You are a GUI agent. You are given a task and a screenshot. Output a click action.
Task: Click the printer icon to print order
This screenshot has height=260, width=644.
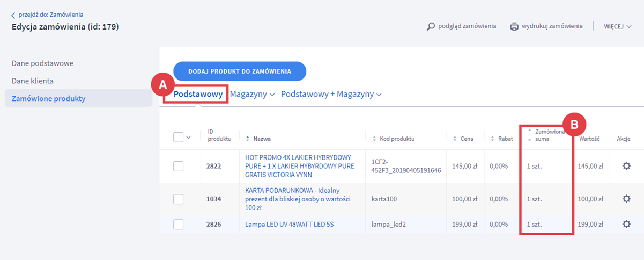514,26
